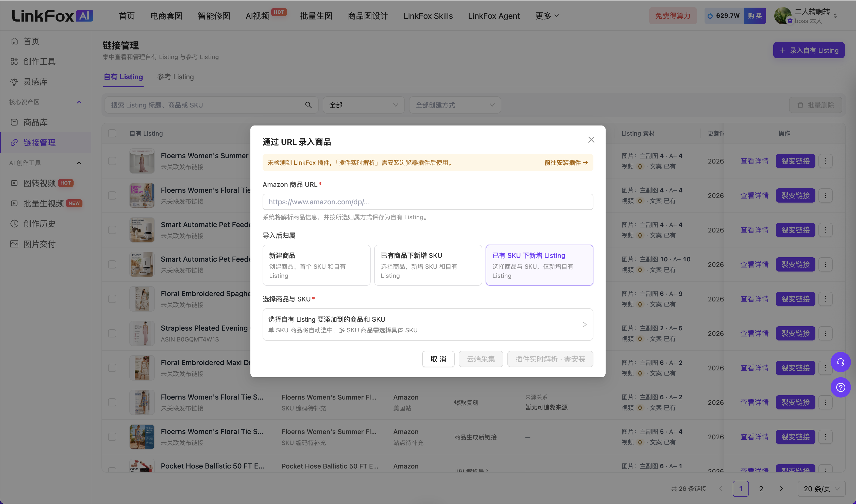Open 电商套图 in top navigation

(166, 16)
